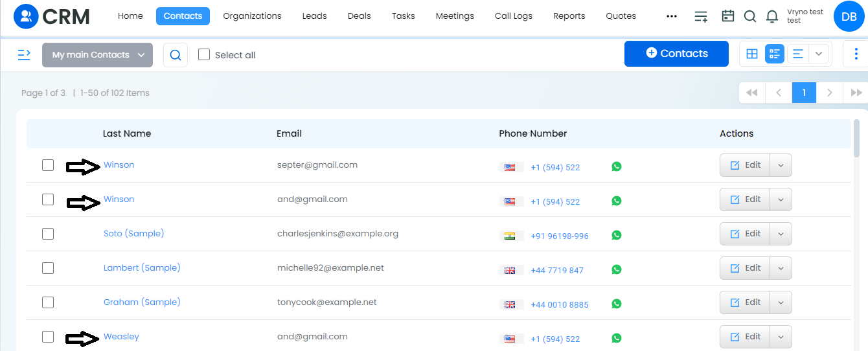Click the CRM logo icon
This screenshot has height=351, width=868.
(x=26, y=16)
